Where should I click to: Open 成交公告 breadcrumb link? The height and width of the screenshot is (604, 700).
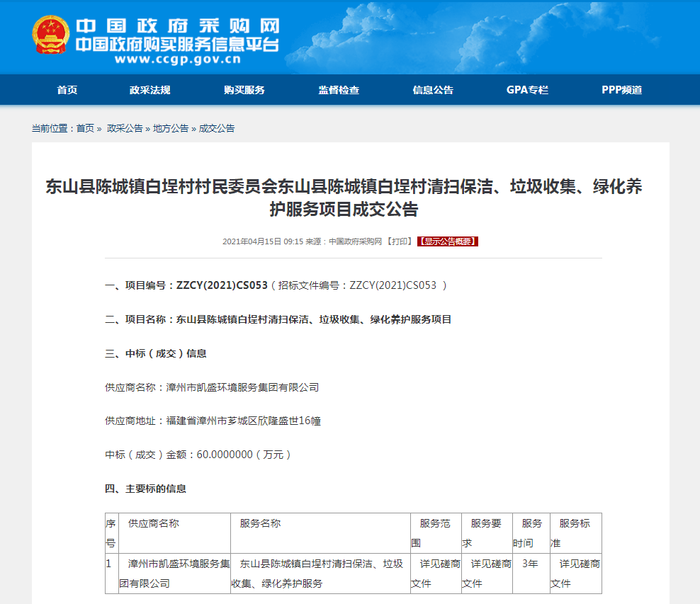pyautogui.click(x=217, y=128)
